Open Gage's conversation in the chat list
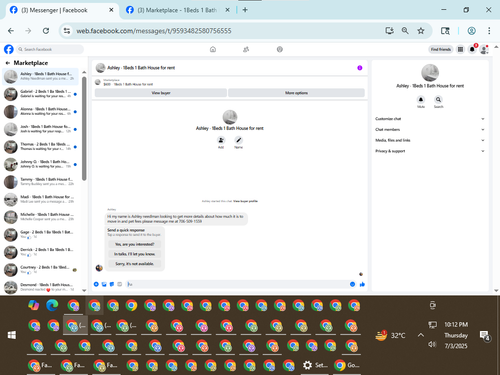Viewport: 500px width, 375px height. [41, 234]
